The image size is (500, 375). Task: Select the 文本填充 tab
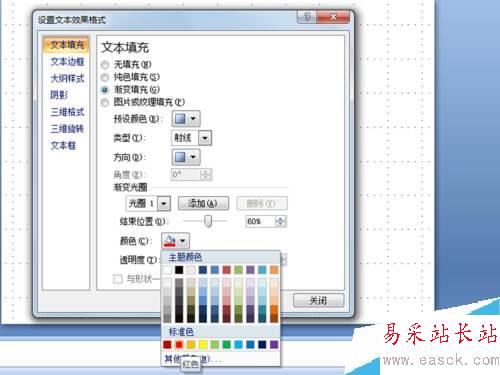66,45
